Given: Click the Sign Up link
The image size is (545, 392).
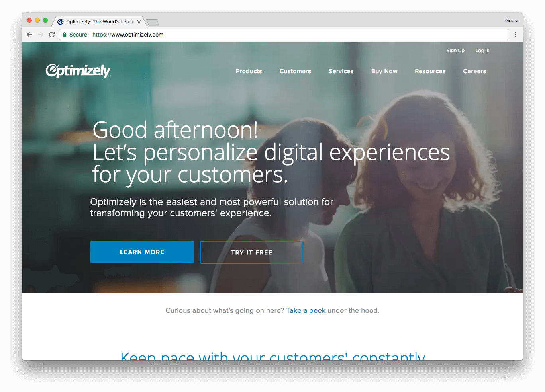Looking at the screenshot, I should click(x=455, y=51).
